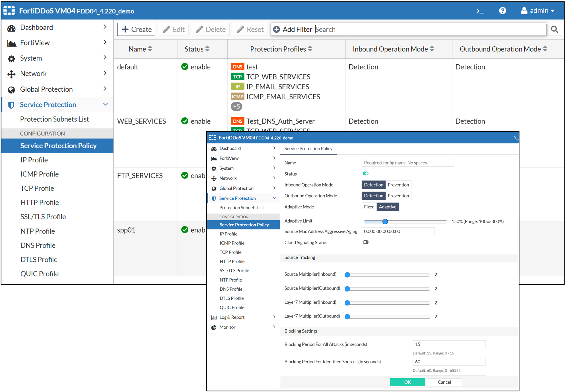Open the System gear icon in sidebar
This screenshot has width=566, height=392.
click(11, 58)
